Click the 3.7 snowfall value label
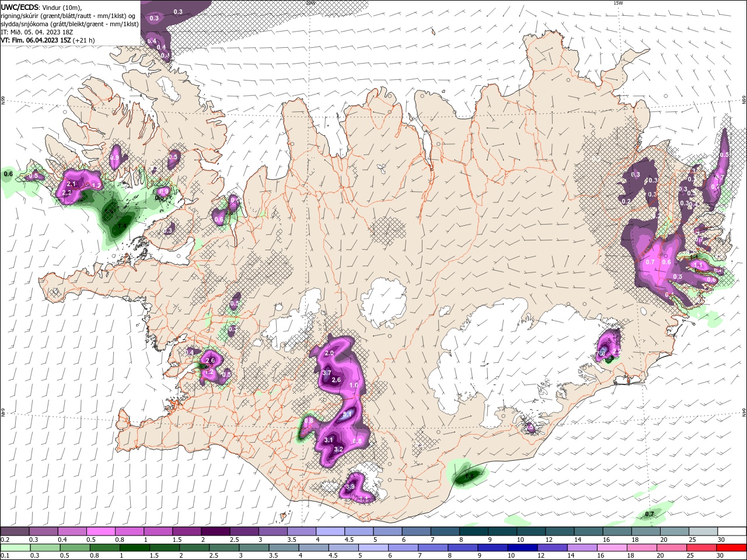The width and height of the screenshot is (747, 560). pos(327,373)
